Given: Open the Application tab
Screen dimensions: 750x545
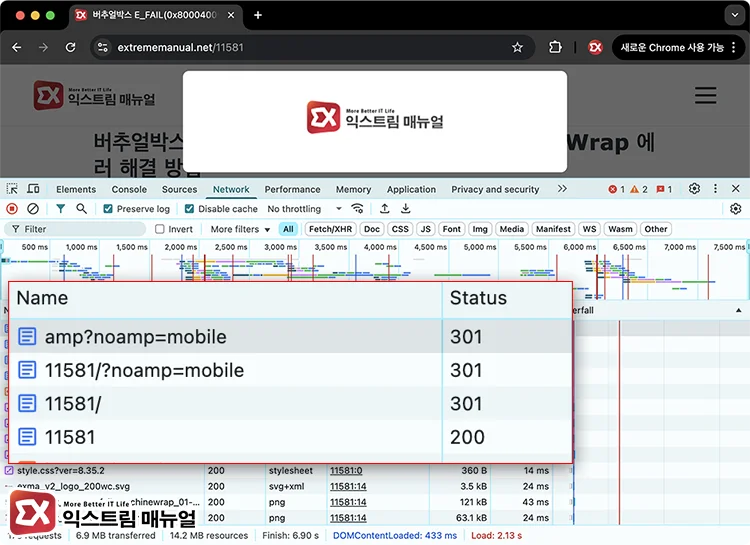Looking at the screenshot, I should click(411, 189).
